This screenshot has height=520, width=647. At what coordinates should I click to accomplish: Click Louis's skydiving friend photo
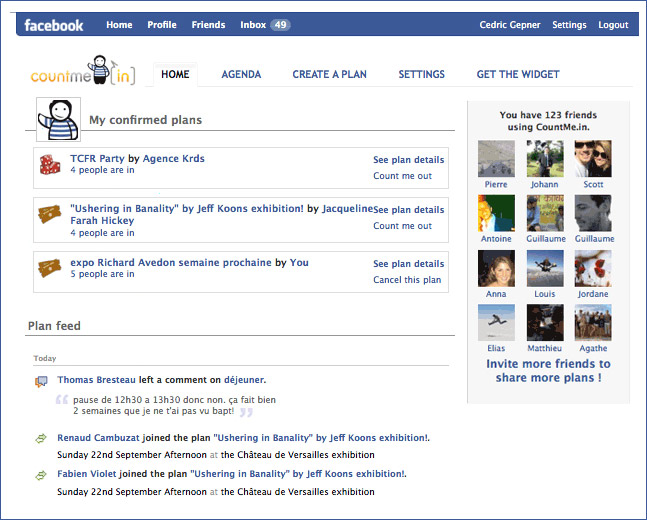tap(545, 268)
